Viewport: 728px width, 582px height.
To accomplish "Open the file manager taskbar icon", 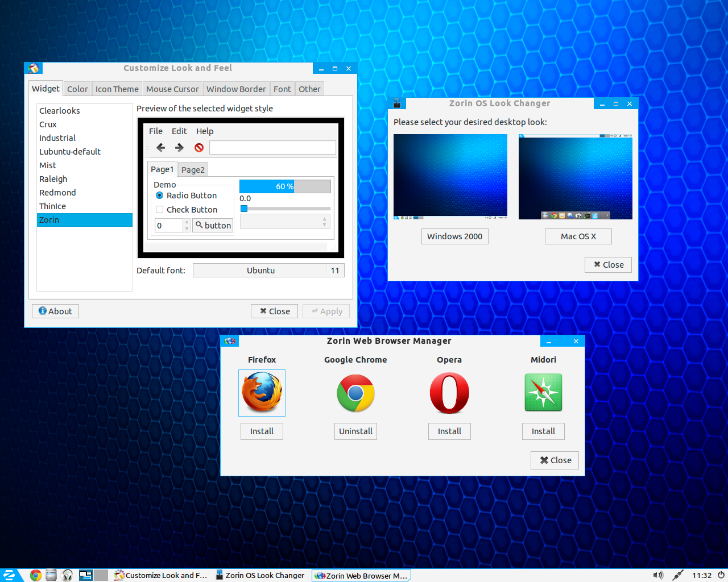I will point(51,575).
